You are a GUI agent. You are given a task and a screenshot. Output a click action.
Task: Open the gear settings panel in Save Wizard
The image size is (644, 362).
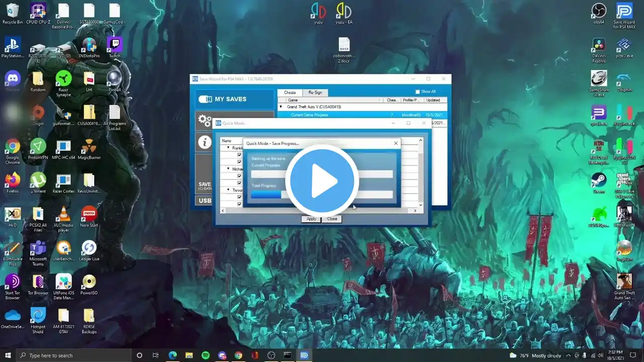(204, 121)
